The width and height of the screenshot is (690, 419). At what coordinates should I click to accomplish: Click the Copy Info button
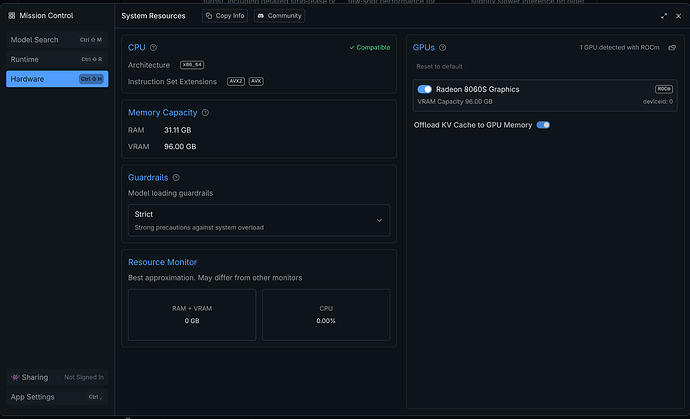225,16
